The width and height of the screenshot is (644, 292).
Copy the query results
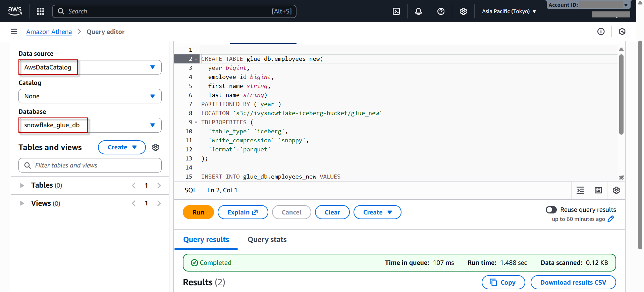[x=503, y=282]
